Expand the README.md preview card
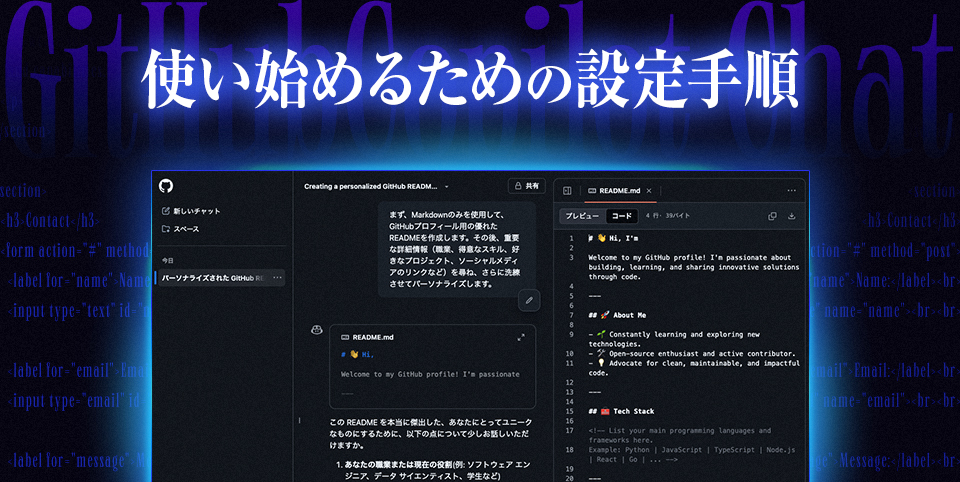Viewport: 960px width, 482px height. (521, 338)
